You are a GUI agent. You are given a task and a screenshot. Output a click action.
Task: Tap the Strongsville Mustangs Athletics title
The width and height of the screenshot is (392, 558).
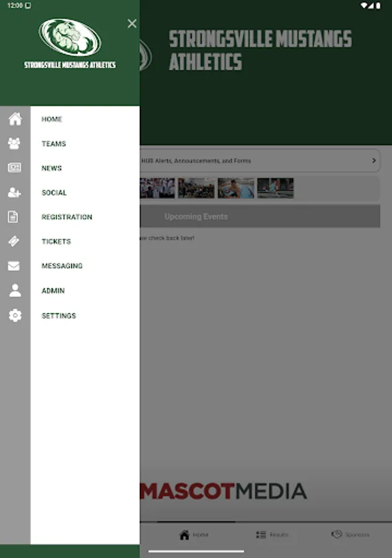pos(260,50)
